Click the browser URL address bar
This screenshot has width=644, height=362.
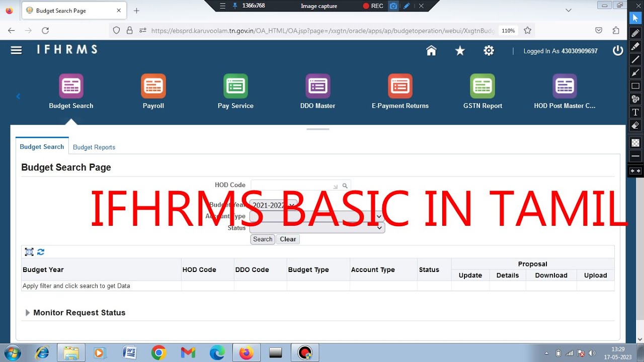coord(322,31)
